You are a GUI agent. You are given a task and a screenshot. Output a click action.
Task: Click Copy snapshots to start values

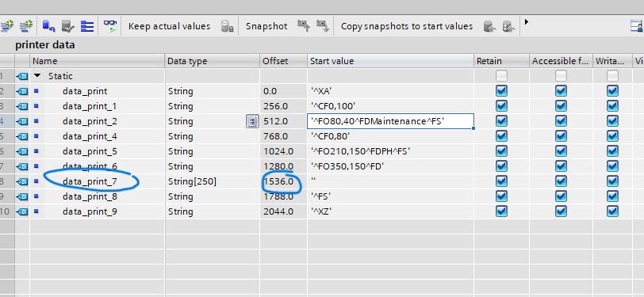407,26
